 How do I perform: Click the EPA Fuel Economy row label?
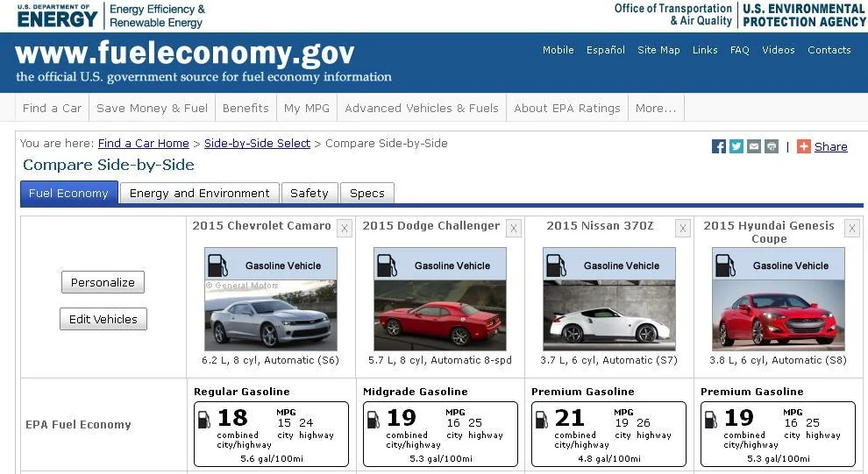[x=78, y=425]
